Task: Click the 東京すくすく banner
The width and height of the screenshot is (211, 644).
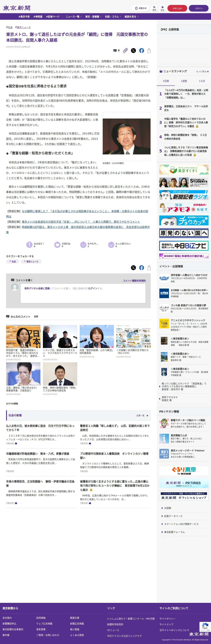Action: coord(184,170)
